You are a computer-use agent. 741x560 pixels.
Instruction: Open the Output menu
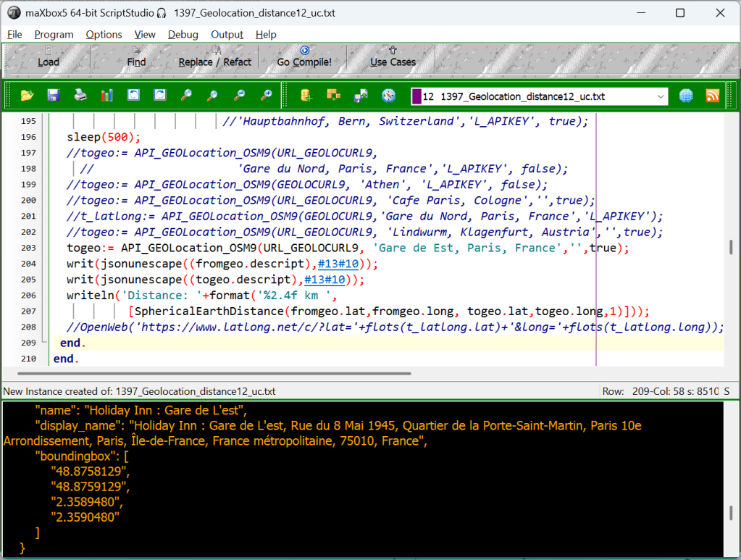click(x=227, y=34)
